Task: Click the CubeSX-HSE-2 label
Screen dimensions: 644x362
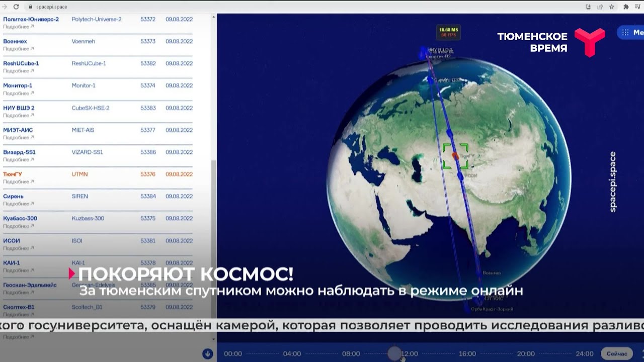Action: click(x=91, y=108)
